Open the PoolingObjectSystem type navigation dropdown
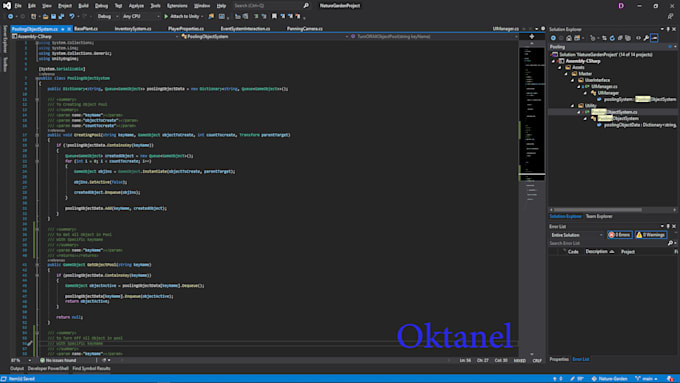 (265, 36)
